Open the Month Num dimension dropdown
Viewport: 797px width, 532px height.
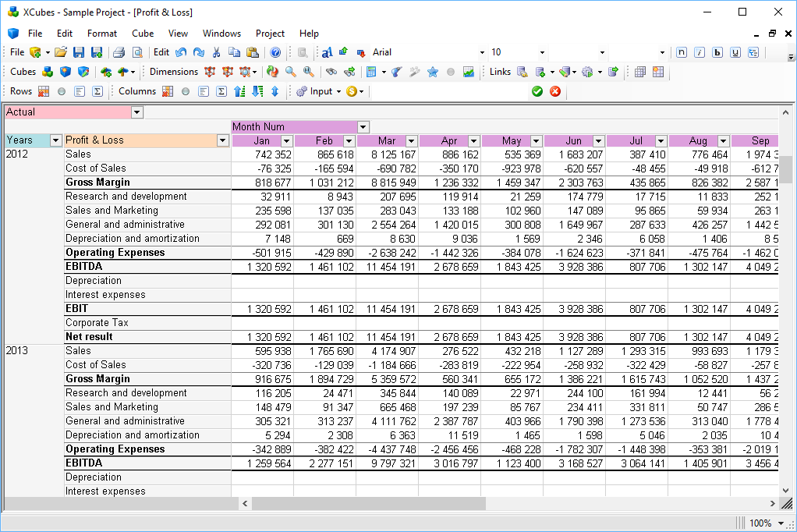[x=363, y=127]
